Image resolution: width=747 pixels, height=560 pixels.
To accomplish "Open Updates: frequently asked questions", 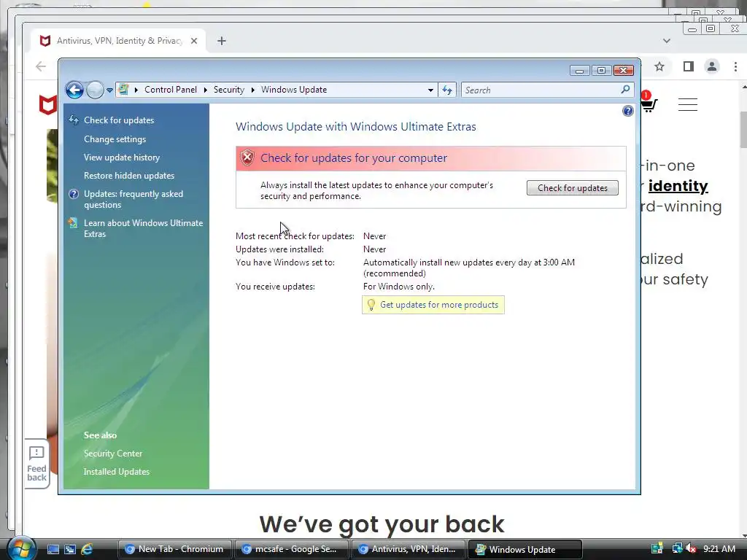I will [x=133, y=199].
